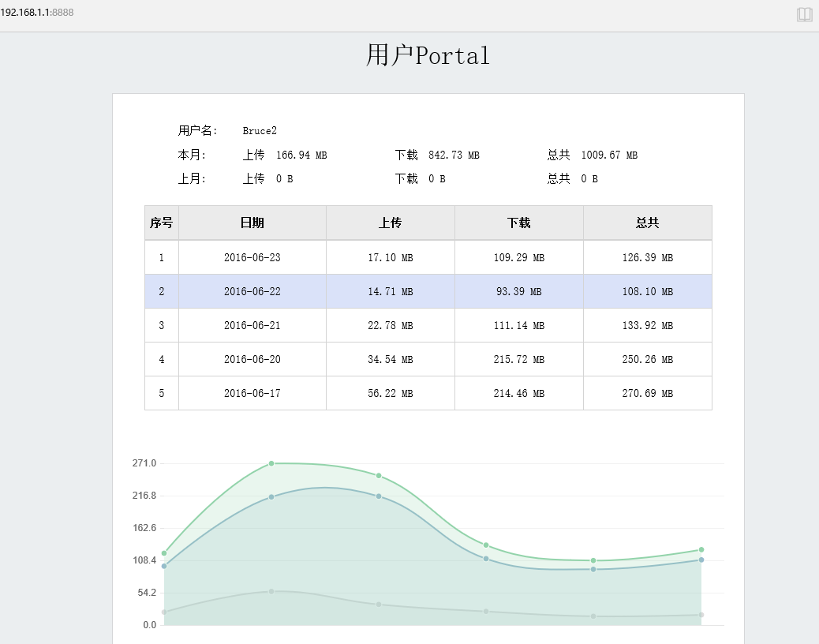Click the 270.69 MB total cell
Screen dimensions: 819x644
pos(647,393)
